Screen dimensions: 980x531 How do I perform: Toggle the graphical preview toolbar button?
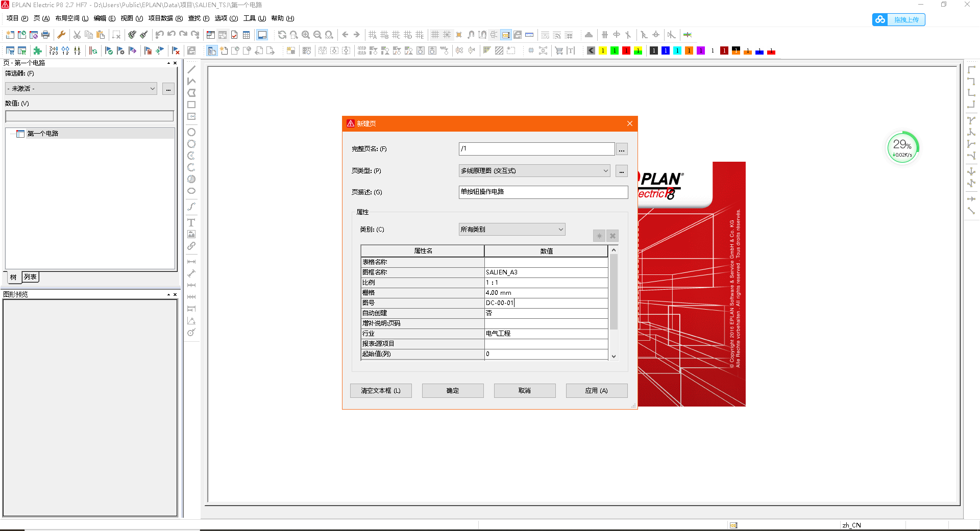click(x=262, y=35)
